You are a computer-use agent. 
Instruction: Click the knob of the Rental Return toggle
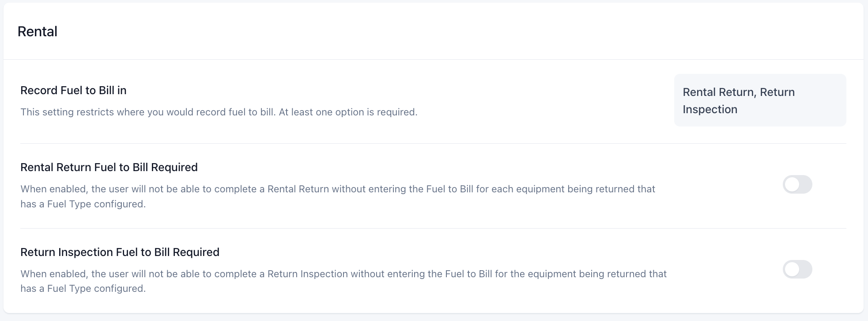click(792, 184)
